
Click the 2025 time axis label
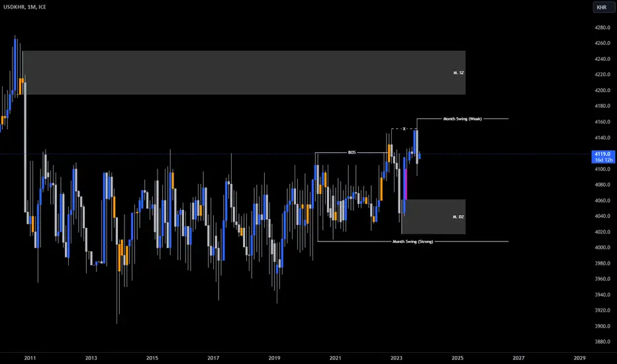[x=457, y=358]
